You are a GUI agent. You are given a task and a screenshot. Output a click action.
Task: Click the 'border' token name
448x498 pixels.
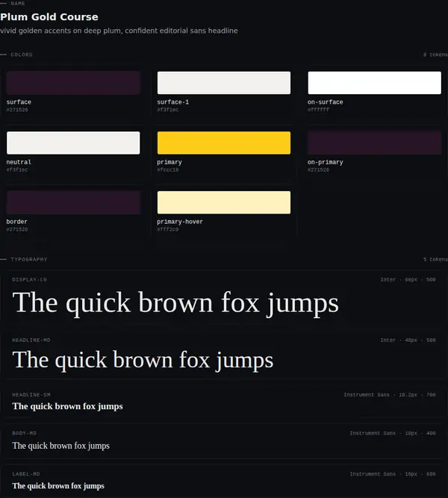(x=17, y=222)
